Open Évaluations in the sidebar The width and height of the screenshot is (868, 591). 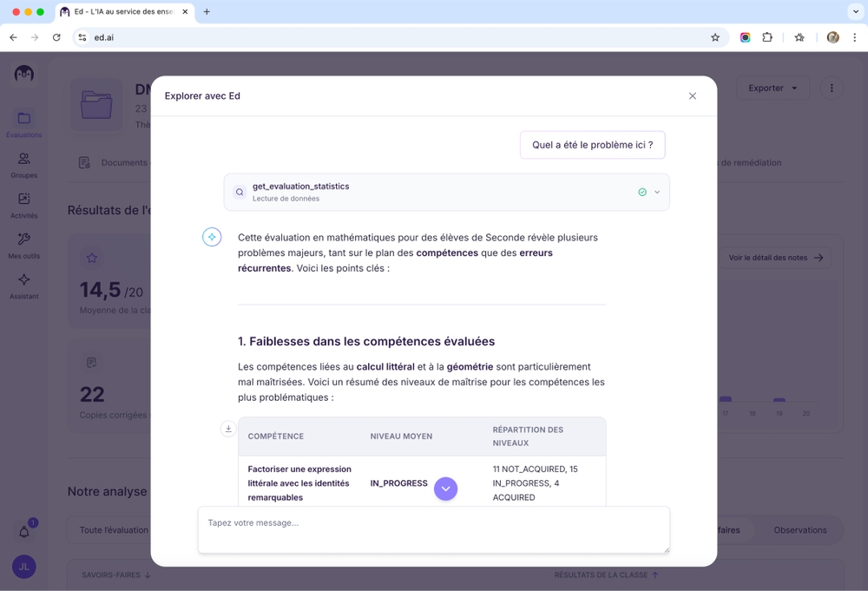23,123
